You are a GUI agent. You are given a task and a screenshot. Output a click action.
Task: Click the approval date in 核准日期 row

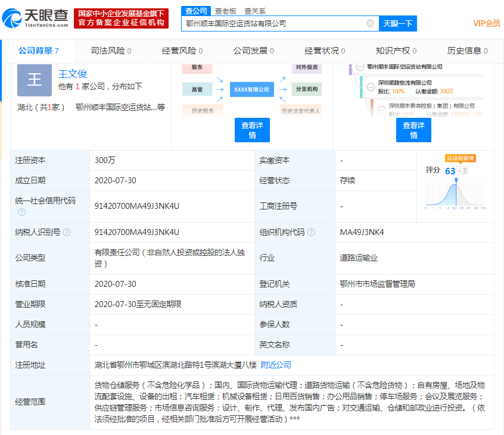[x=116, y=284]
